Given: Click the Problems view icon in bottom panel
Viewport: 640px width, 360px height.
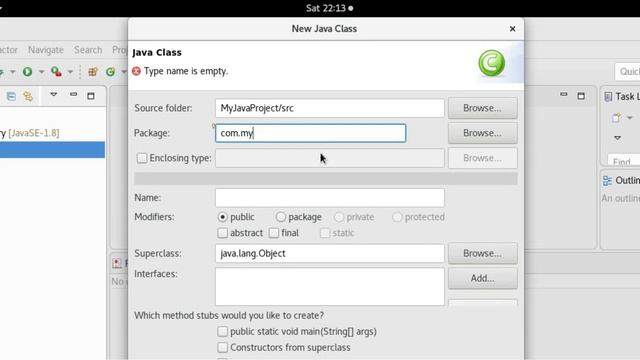Looking at the screenshot, I should (x=117, y=263).
